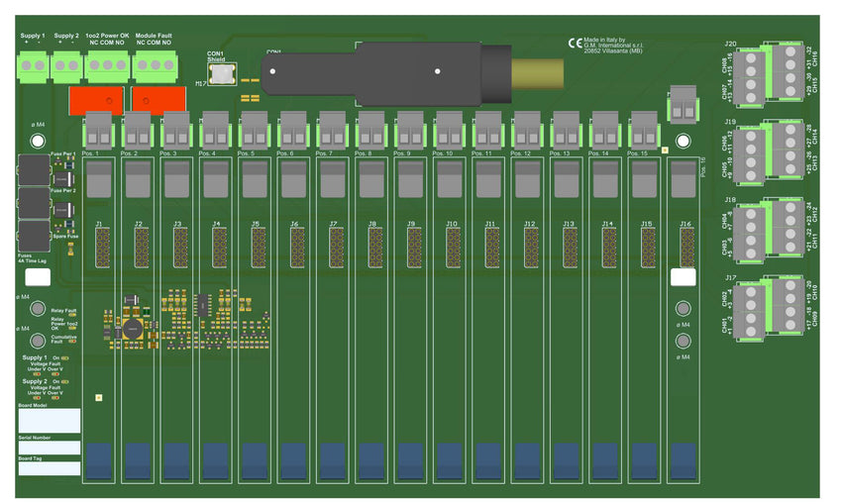Click the CON1 Shield connector

(x=221, y=73)
